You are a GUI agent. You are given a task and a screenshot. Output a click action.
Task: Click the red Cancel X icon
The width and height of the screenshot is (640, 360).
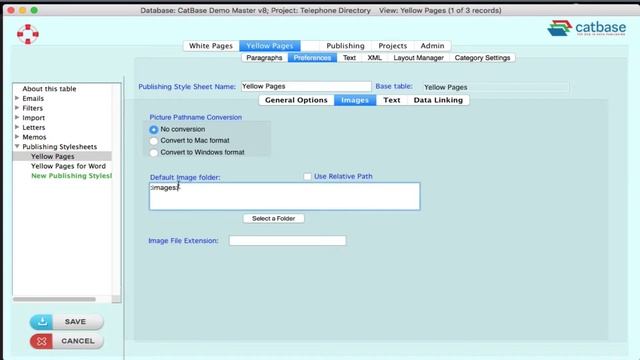pos(41,341)
